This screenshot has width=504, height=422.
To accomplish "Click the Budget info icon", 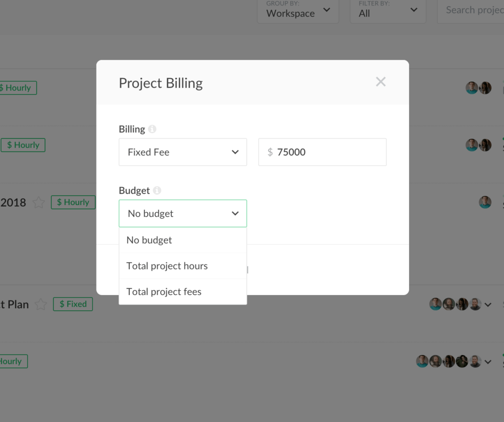I will [157, 190].
